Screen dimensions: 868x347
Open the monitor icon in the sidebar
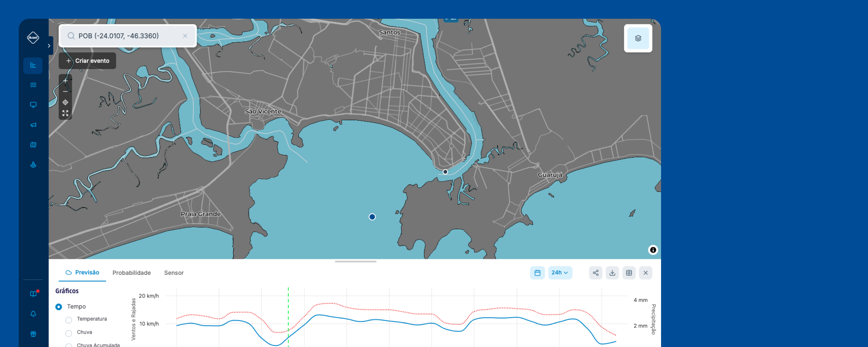pyautogui.click(x=33, y=105)
